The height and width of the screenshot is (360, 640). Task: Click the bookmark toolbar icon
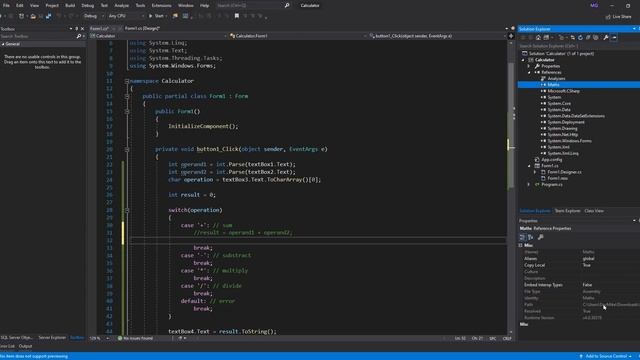pos(237,16)
